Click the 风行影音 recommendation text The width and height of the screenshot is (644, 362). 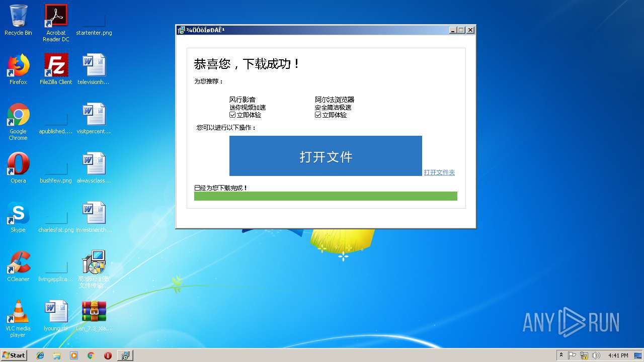(242, 100)
